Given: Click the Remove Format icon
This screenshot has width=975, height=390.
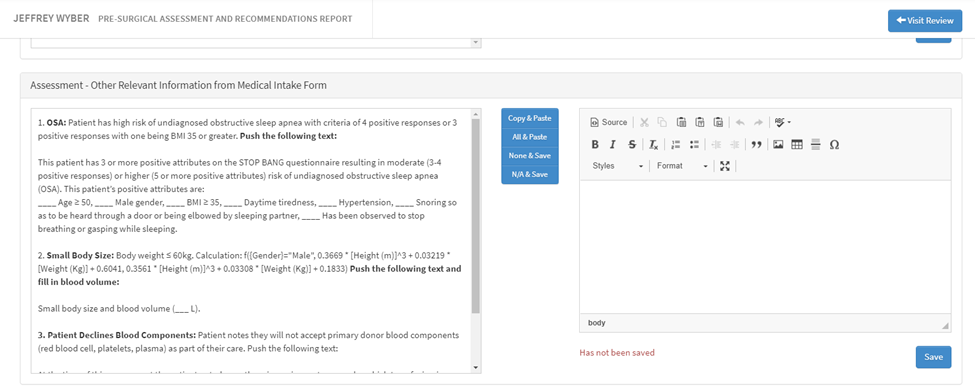Looking at the screenshot, I should coord(654,144).
